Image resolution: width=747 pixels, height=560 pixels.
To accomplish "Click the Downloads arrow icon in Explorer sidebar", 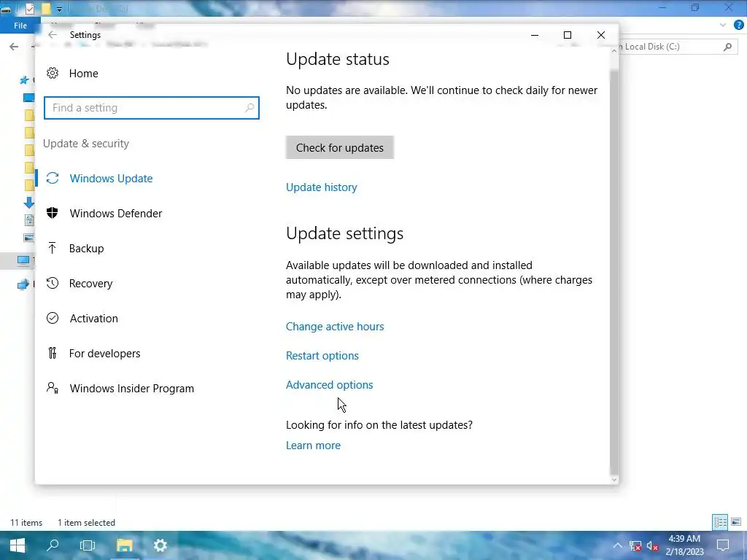I will coord(28,203).
